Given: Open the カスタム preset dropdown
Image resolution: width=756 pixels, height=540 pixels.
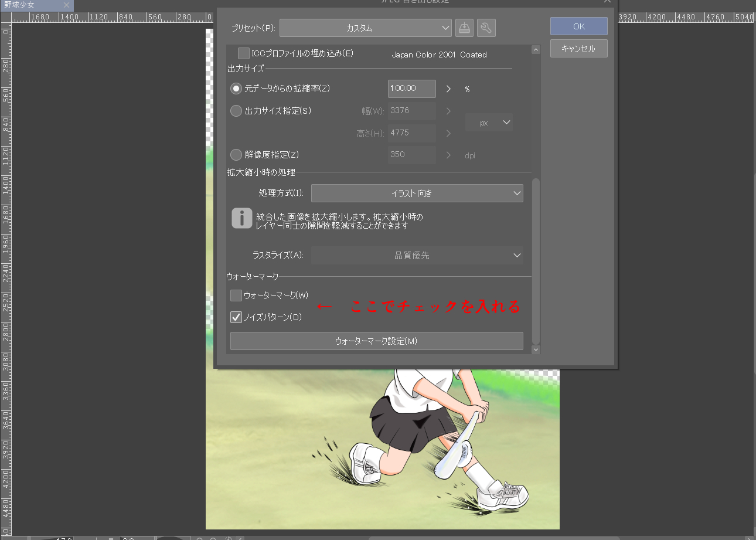Looking at the screenshot, I should (365, 28).
